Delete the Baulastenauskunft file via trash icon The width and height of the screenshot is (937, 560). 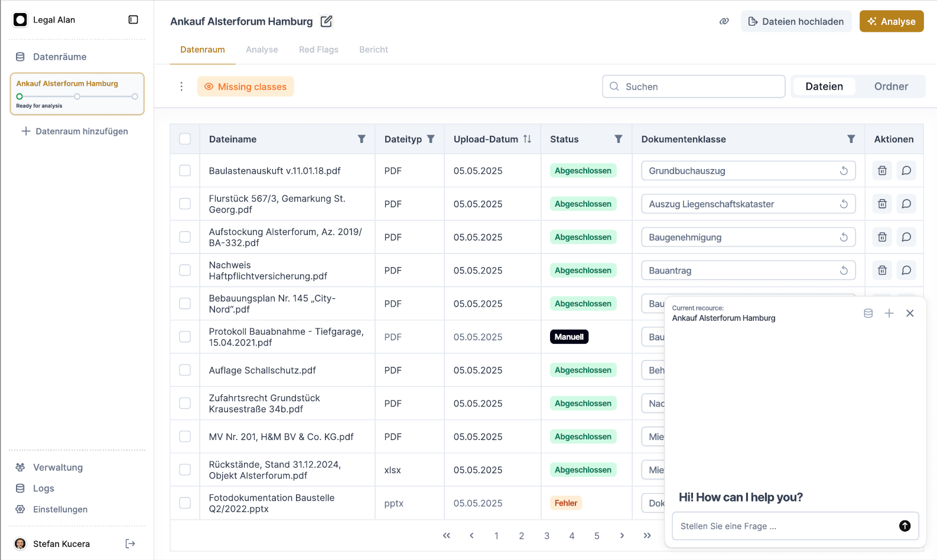click(x=882, y=171)
